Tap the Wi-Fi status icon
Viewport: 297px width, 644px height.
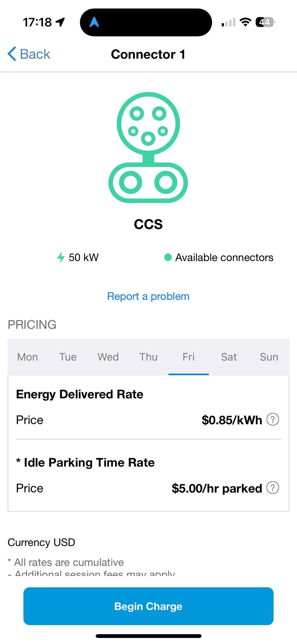point(245,22)
